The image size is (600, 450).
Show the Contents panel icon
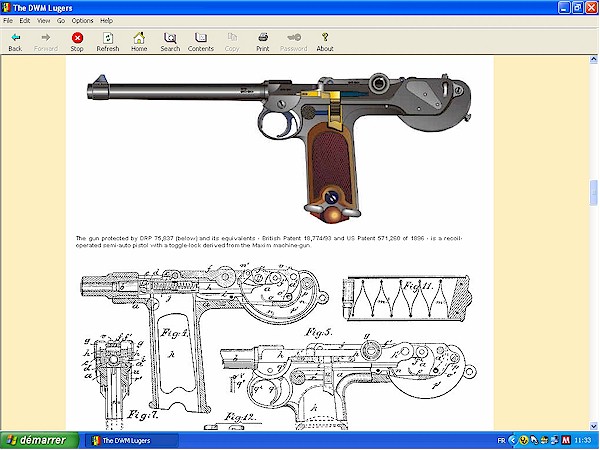coord(201,38)
